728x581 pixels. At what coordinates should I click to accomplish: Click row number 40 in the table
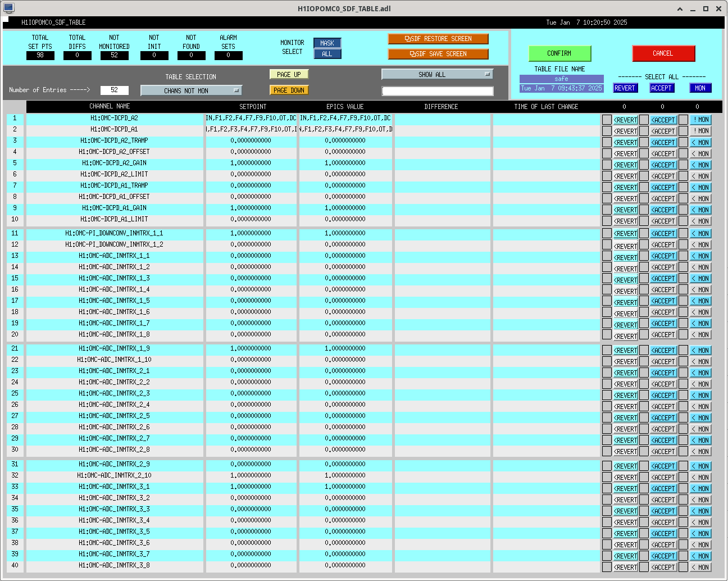pyautogui.click(x=15, y=565)
